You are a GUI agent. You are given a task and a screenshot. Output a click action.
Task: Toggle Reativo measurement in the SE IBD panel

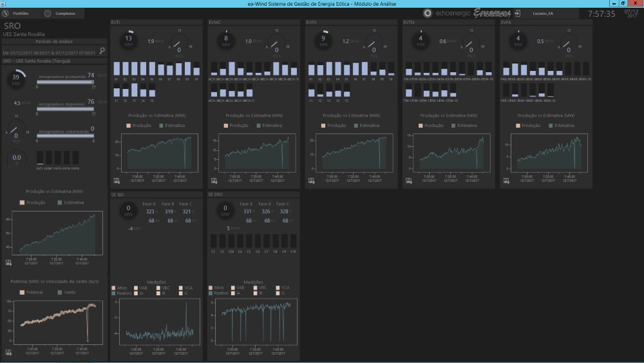121,293
